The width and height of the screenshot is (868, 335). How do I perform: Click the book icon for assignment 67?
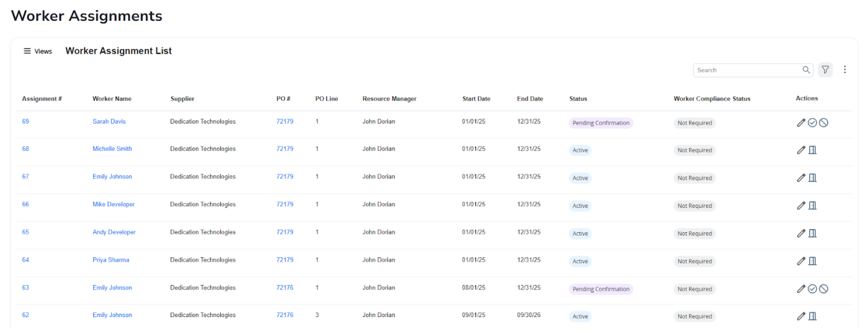(x=812, y=178)
